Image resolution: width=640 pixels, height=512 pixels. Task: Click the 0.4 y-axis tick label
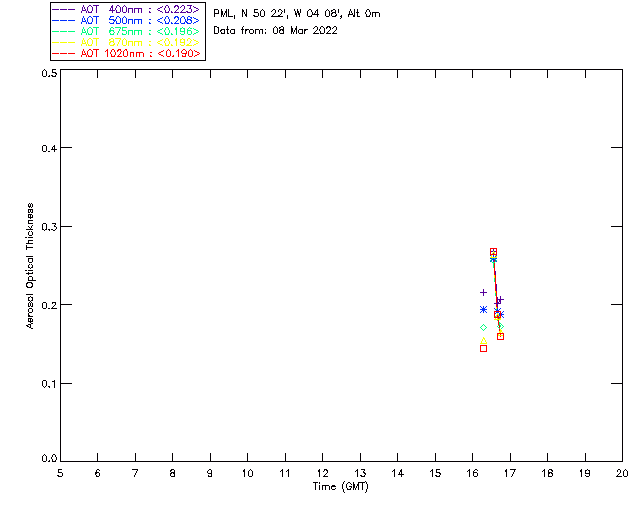(x=49, y=148)
